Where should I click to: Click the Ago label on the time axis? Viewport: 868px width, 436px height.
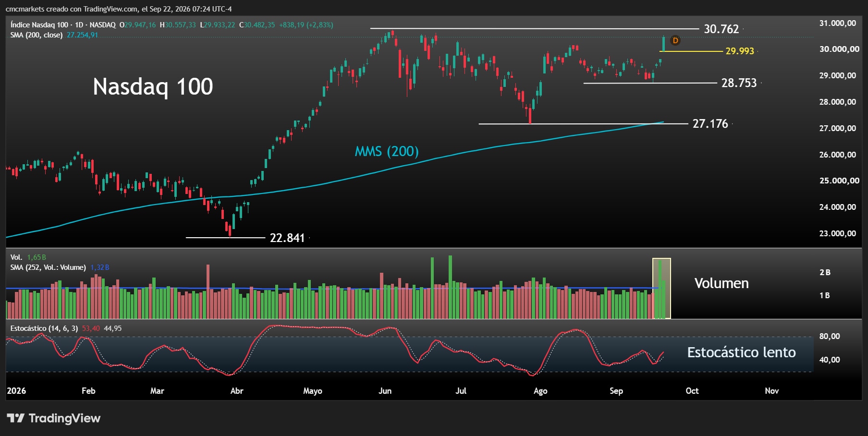pos(540,391)
